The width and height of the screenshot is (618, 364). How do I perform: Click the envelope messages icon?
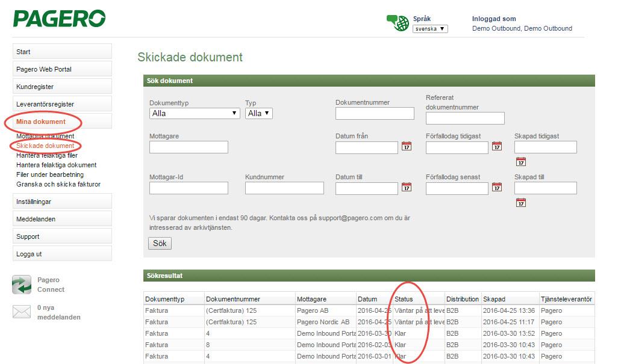pyautogui.click(x=22, y=312)
